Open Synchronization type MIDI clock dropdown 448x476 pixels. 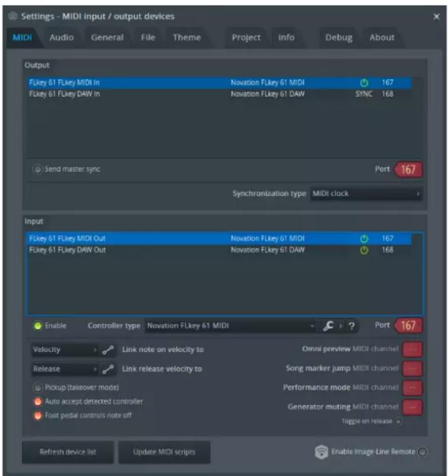367,194
